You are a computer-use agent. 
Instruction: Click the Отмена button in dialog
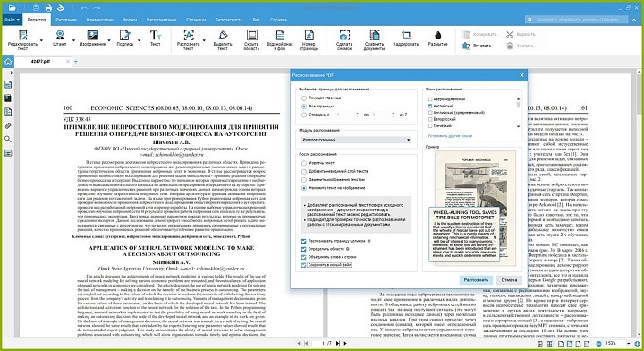click(x=509, y=280)
